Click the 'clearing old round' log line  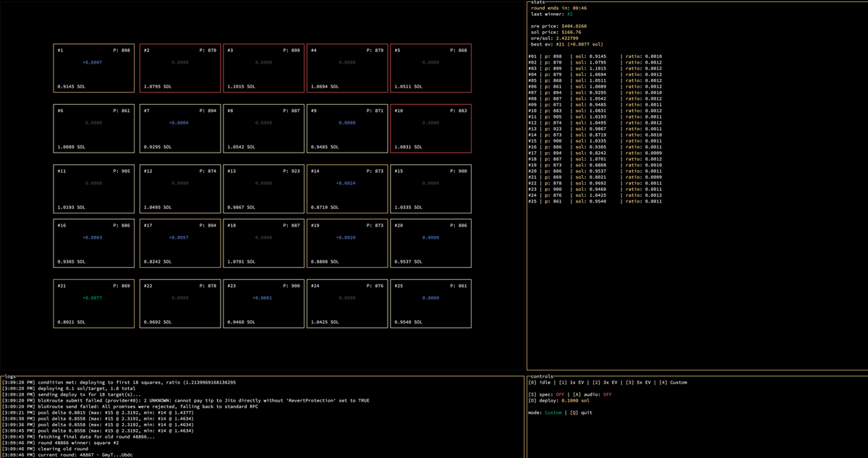[46, 449]
